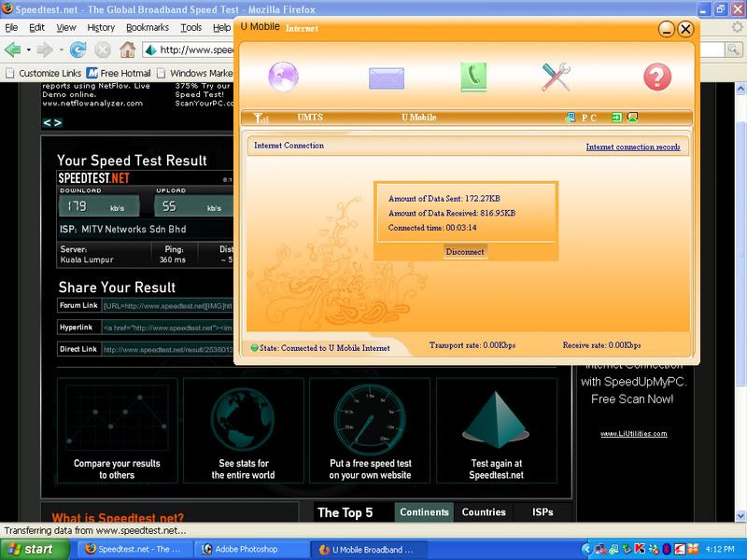
Task: Click the Forum Link text field
Action: pos(168,306)
